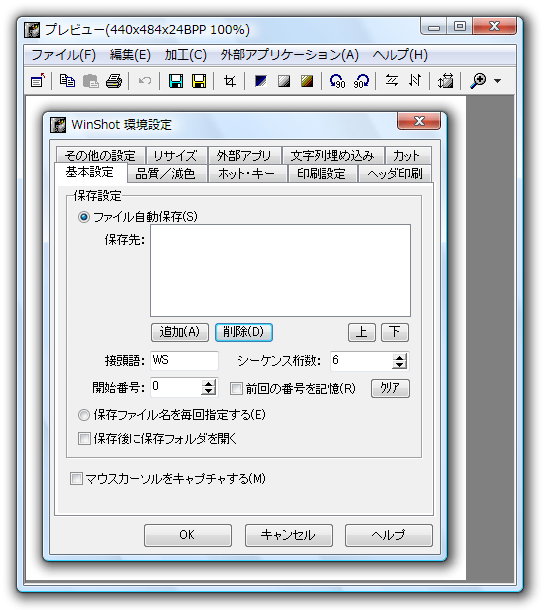
Task: Click the grayed-out Undo arrow icon
Action: 145,81
